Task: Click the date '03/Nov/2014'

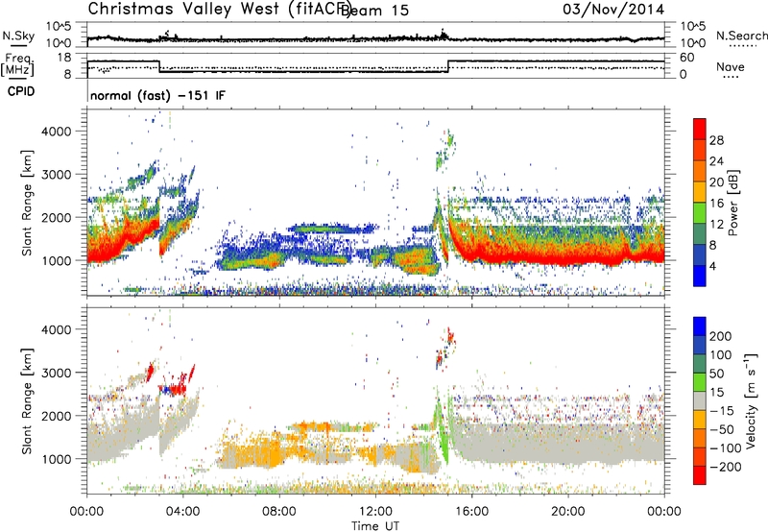Action: pyautogui.click(x=613, y=10)
